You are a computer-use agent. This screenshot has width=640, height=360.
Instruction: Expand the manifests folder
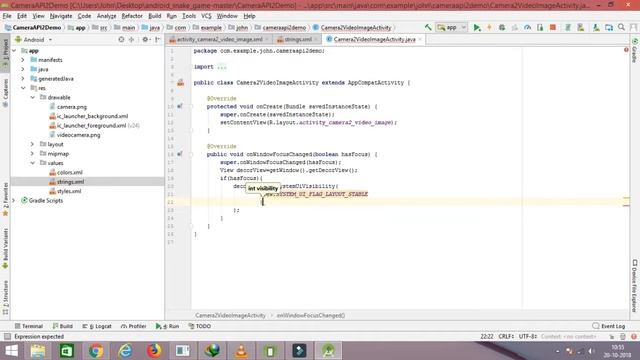[23, 60]
